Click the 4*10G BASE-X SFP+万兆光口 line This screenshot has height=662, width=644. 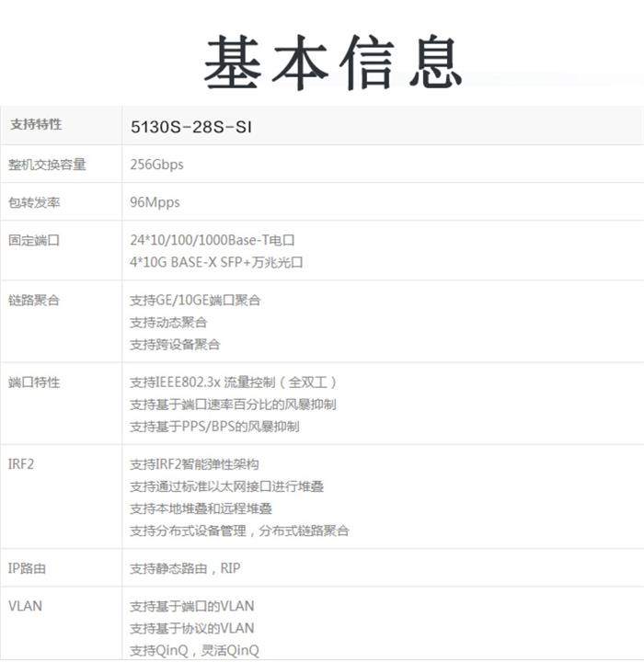point(216,262)
